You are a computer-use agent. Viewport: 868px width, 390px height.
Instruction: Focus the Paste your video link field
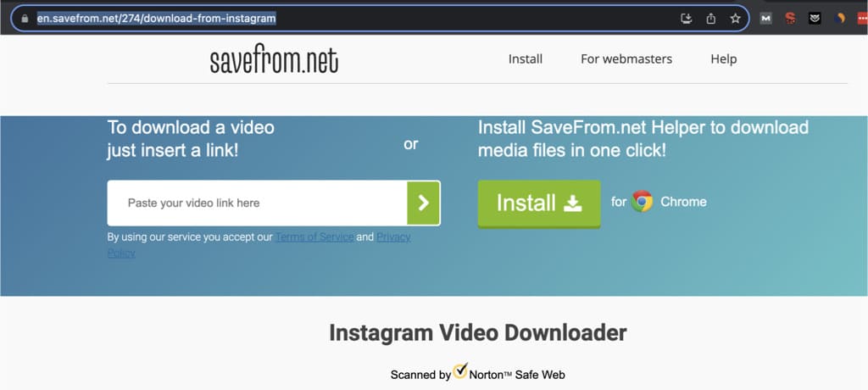coord(258,203)
